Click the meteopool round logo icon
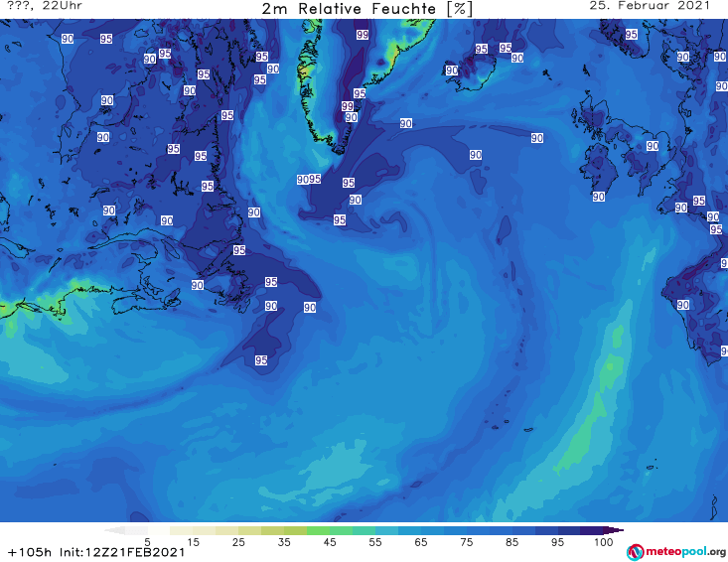 pyautogui.click(x=635, y=552)
